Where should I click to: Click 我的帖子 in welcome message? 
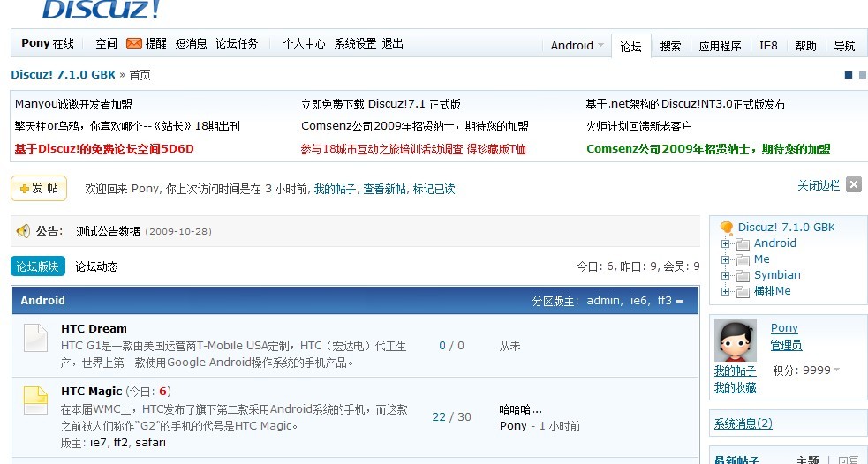point(335,189)
